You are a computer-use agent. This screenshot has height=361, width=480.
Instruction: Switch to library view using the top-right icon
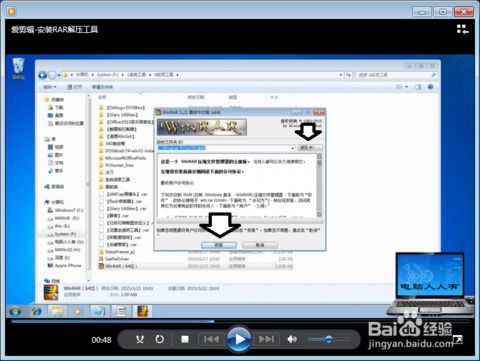[x=462, y=29]
